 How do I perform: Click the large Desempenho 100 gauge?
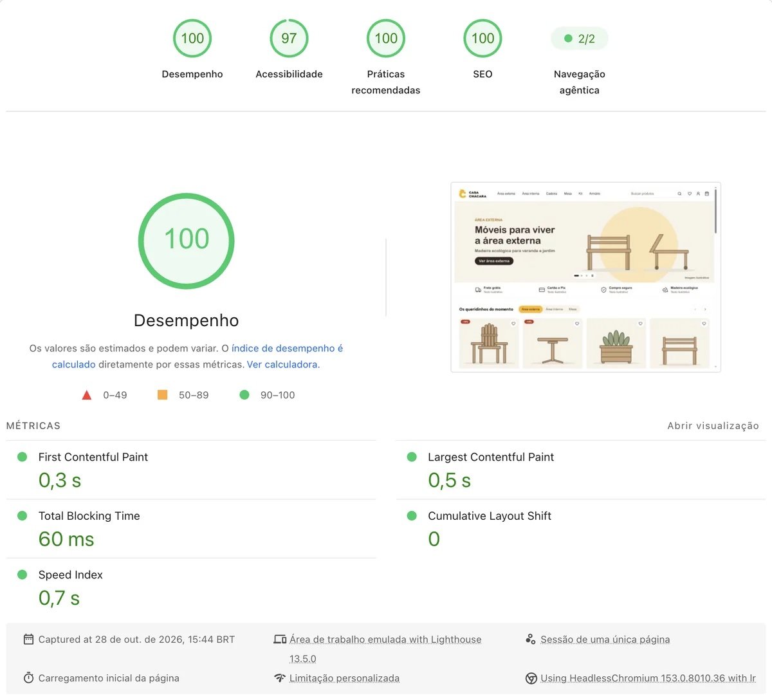pos(187,241)
